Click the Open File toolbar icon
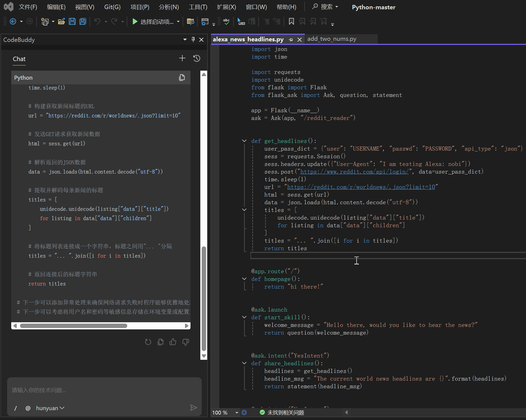This screenshot has height=420, width=526. click(x=62, y=21)
